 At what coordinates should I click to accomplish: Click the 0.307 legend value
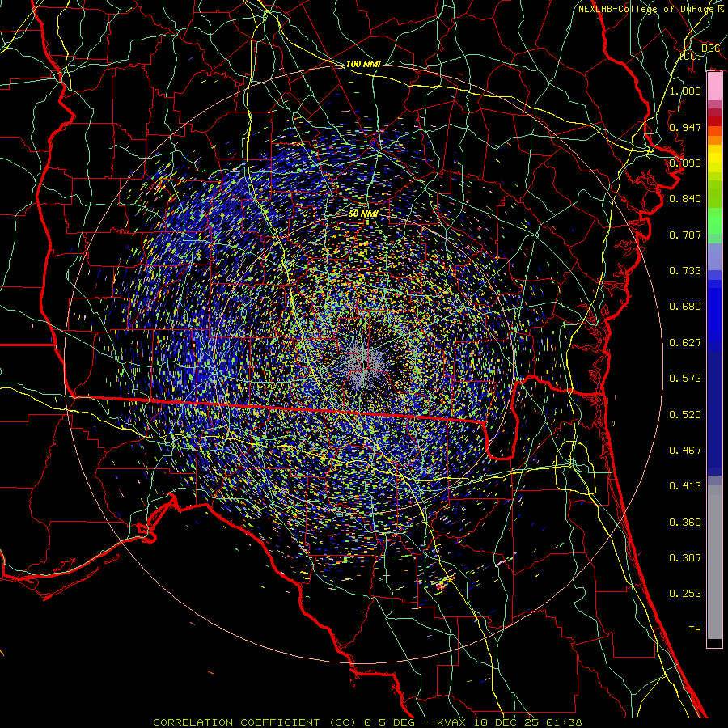tap(685, 558)
